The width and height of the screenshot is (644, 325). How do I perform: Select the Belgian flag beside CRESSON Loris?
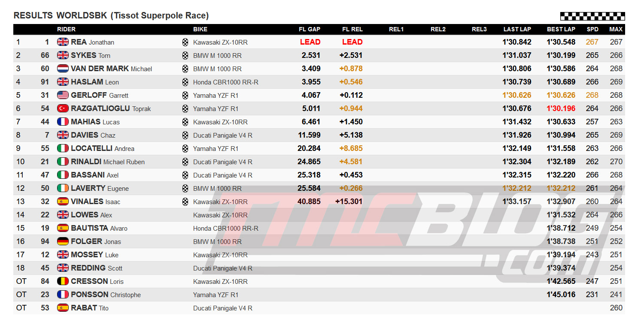(x=63, y=281)
